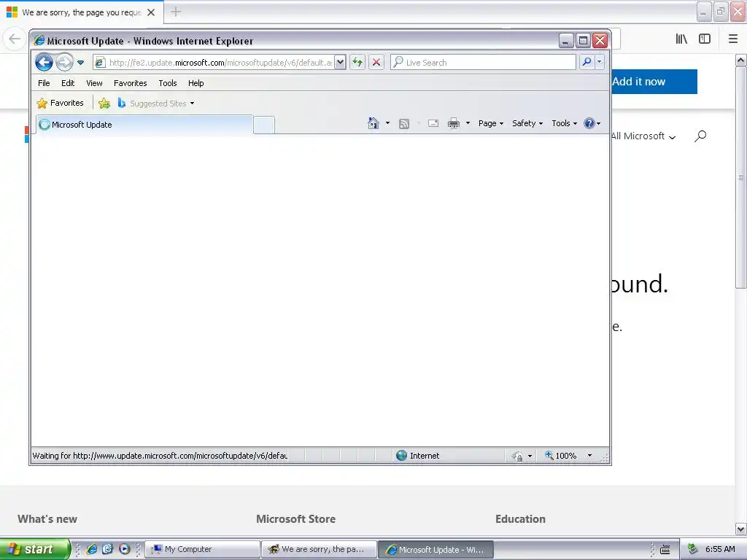
Task: Go back using Internet Explorer back arrow
Action: [44, 63]
